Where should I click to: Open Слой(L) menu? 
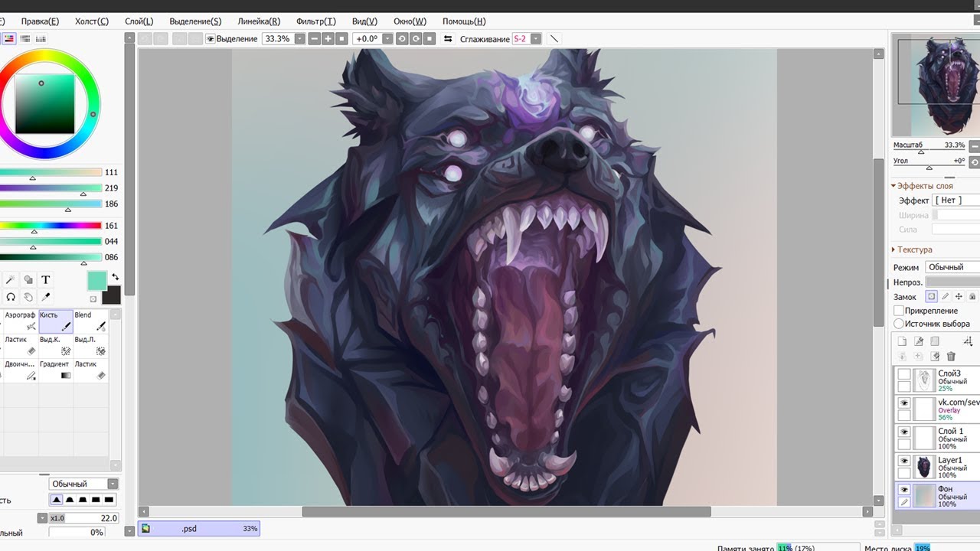point(139,21)
